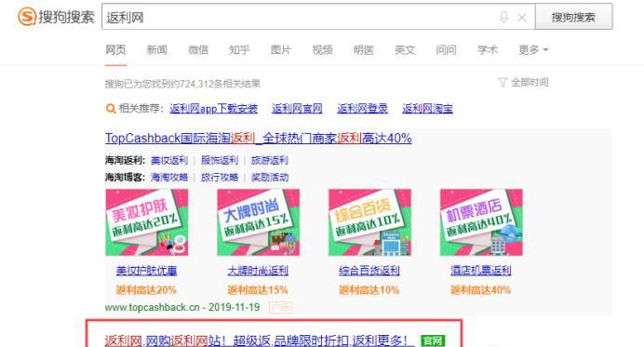Open suggestion 返利网登录
The height and width of the screenshot is (347, 644).
point(362,109)
